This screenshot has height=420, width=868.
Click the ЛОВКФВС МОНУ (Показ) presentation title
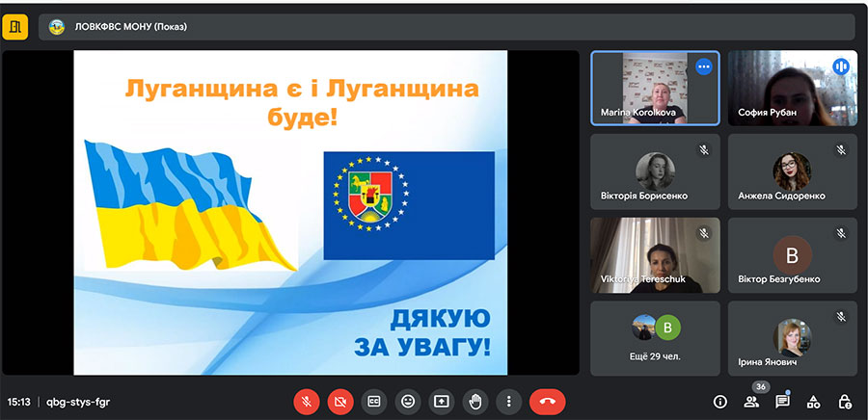(x=130, y=27)
